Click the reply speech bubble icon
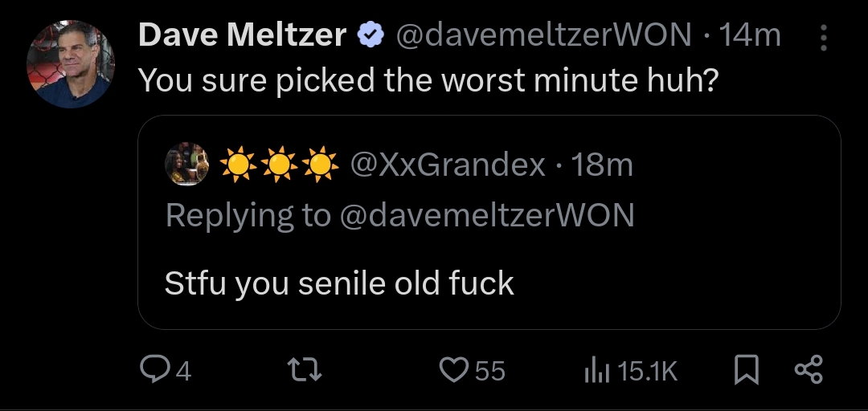Screen dimensions: 868x411 [153, 369]
